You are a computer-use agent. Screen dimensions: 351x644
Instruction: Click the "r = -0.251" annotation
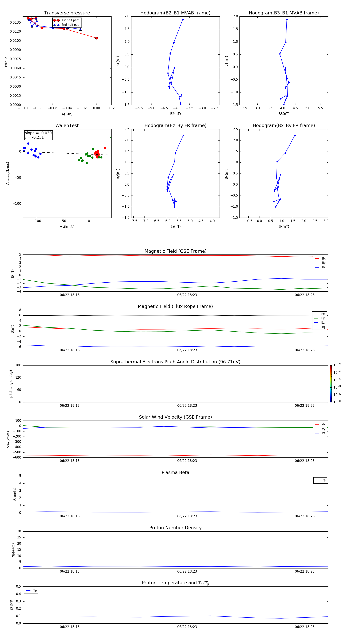[x=35, y=138]
